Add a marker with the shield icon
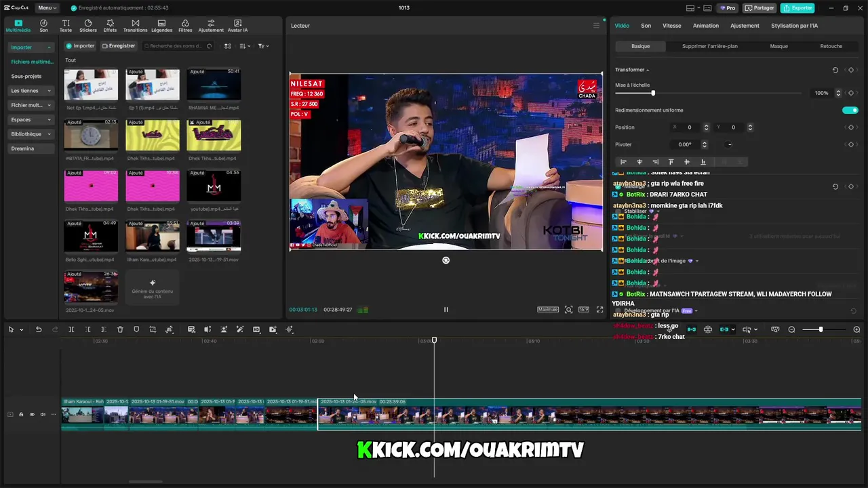Screen dimensions: 868x488 pos(136,329)
